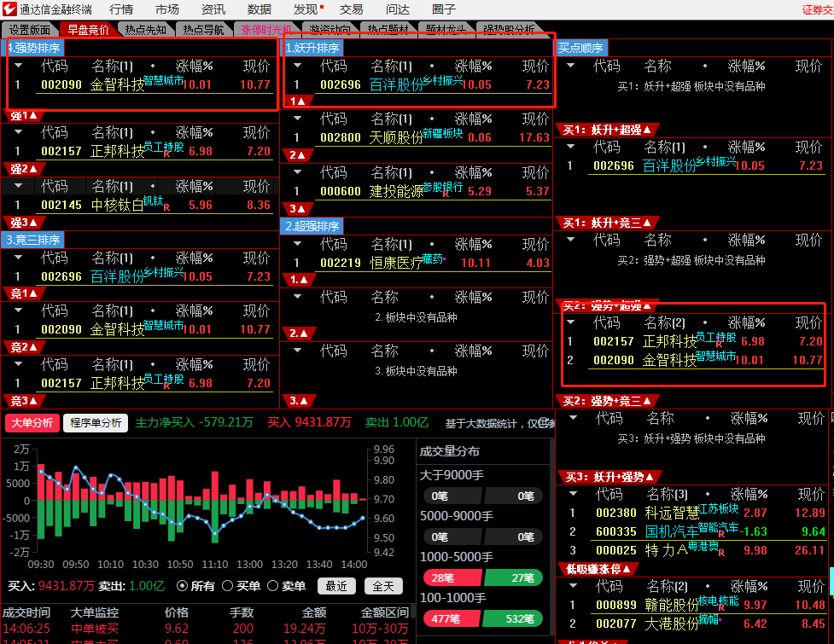
Task: Click the 强1 panel label triangle
Action: click(x=24, y=115)
